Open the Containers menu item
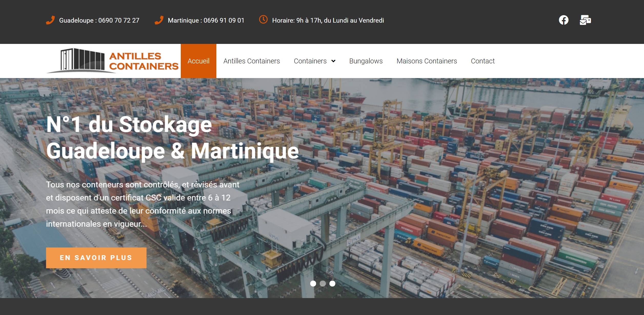Viewport: 644px width, 315px height. click(x=310, y=61)
